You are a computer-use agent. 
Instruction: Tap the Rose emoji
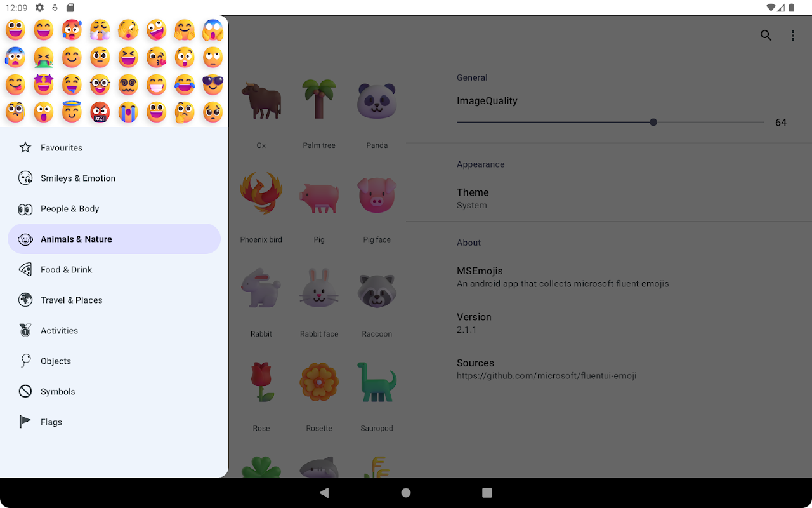click(x=261, y=382)
